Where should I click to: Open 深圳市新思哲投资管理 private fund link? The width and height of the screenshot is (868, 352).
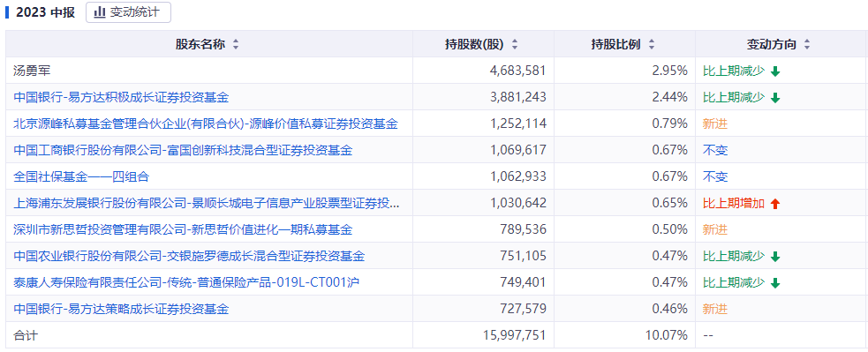[183, 229]
